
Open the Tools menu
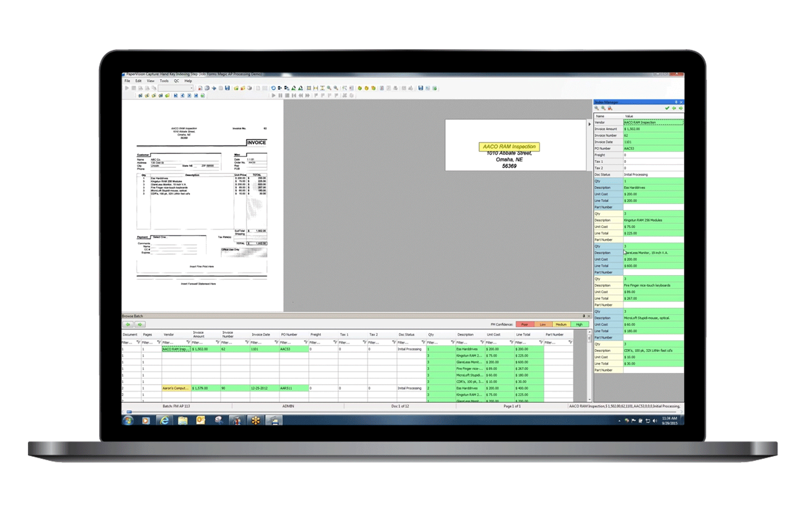[164, 81]
